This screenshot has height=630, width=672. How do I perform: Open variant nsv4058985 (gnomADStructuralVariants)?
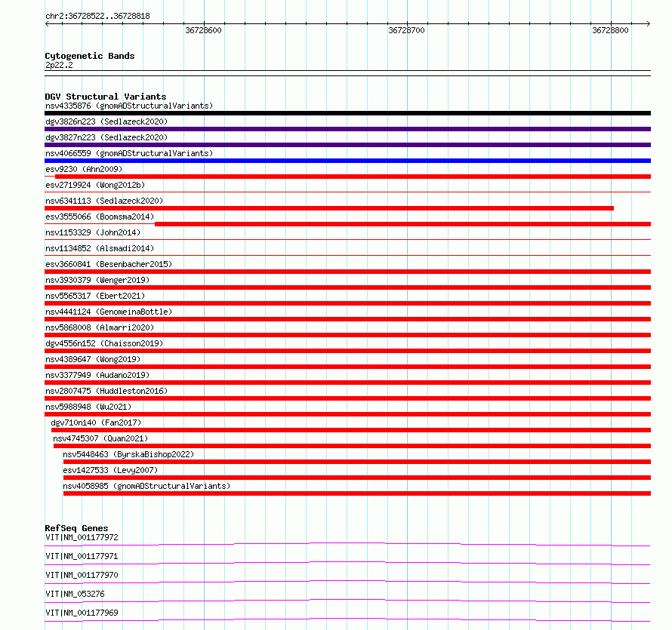tap(146, 486)
